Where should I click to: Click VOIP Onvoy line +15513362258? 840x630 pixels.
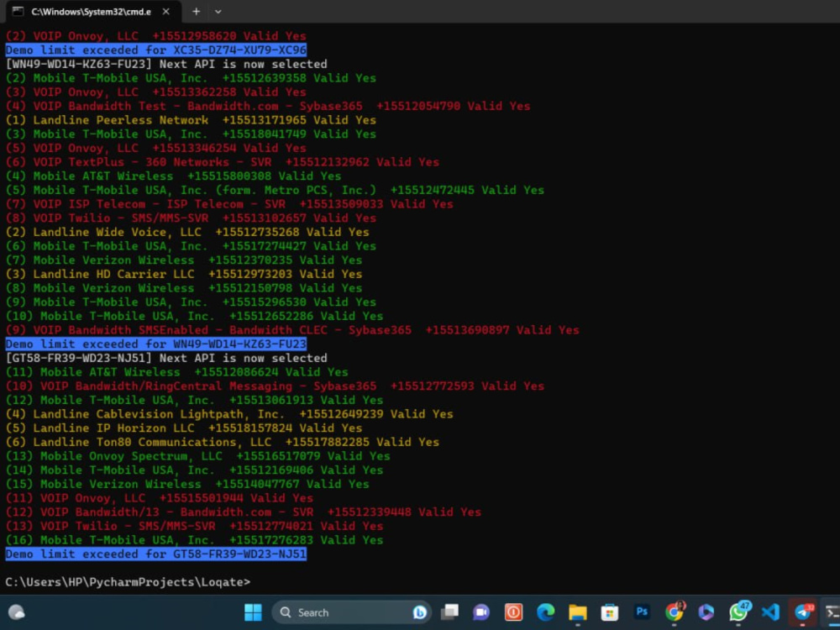tap(156, 92)
